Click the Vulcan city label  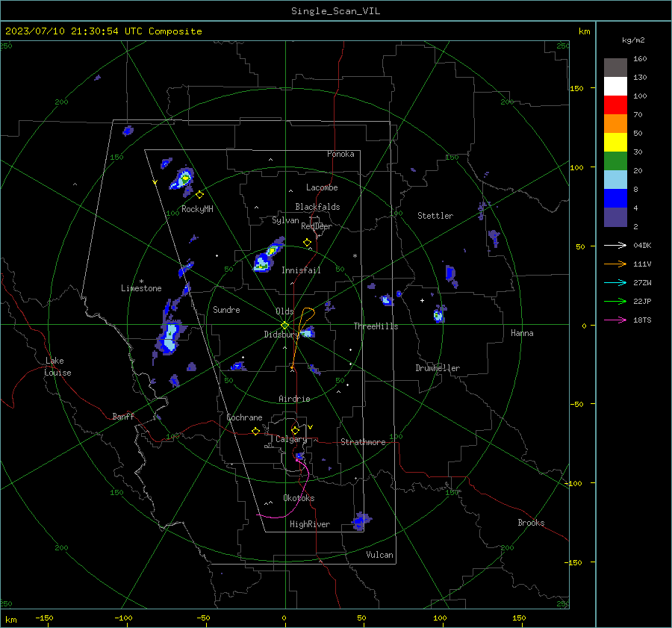click(379, 555)
